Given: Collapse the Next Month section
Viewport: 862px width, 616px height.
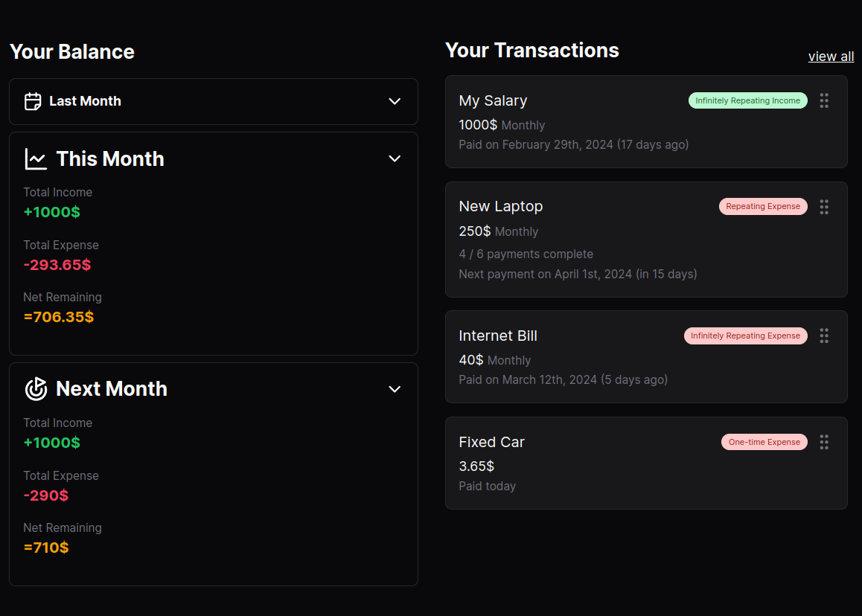Looking at the screenshot, I should [395, 388].
